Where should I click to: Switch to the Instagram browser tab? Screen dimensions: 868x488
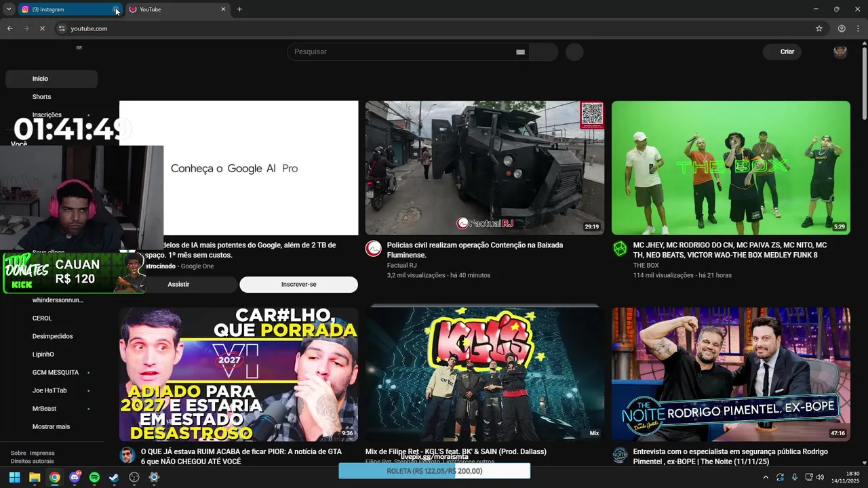click(x=65, y=9)
